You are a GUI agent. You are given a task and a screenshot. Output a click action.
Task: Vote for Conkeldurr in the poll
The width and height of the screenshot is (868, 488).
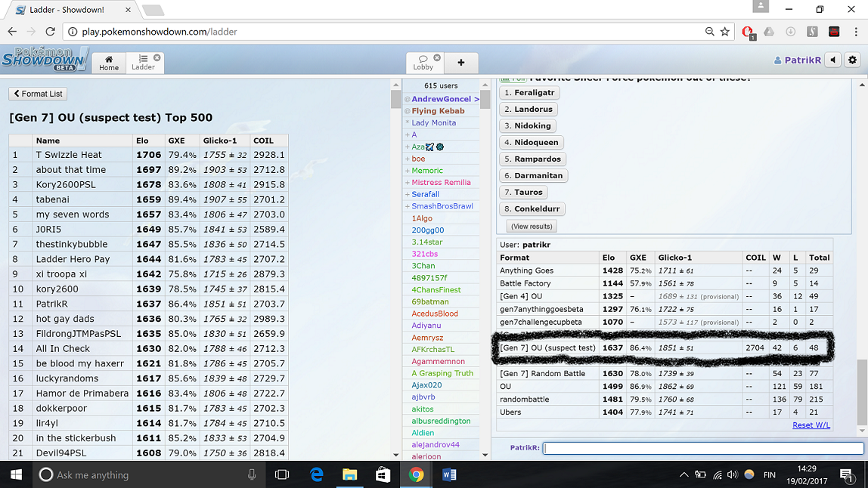point(532,208)
